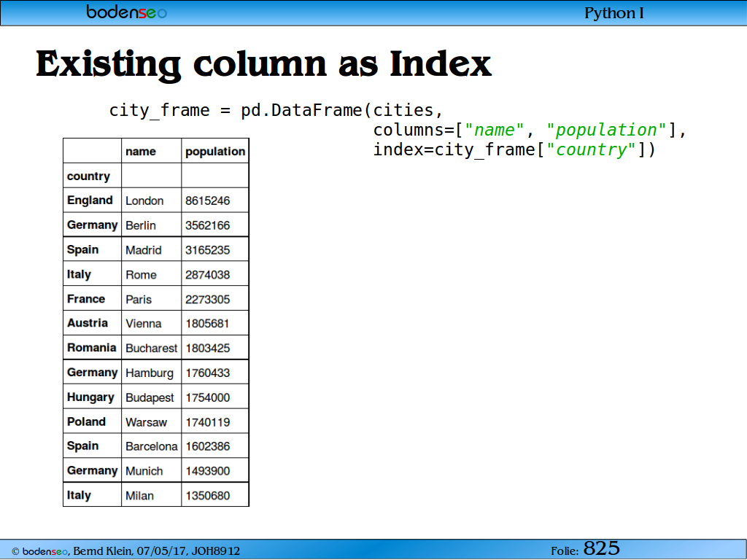Select the population value 3562166
This screenshot has height=560, width=747.
(215, 225)
